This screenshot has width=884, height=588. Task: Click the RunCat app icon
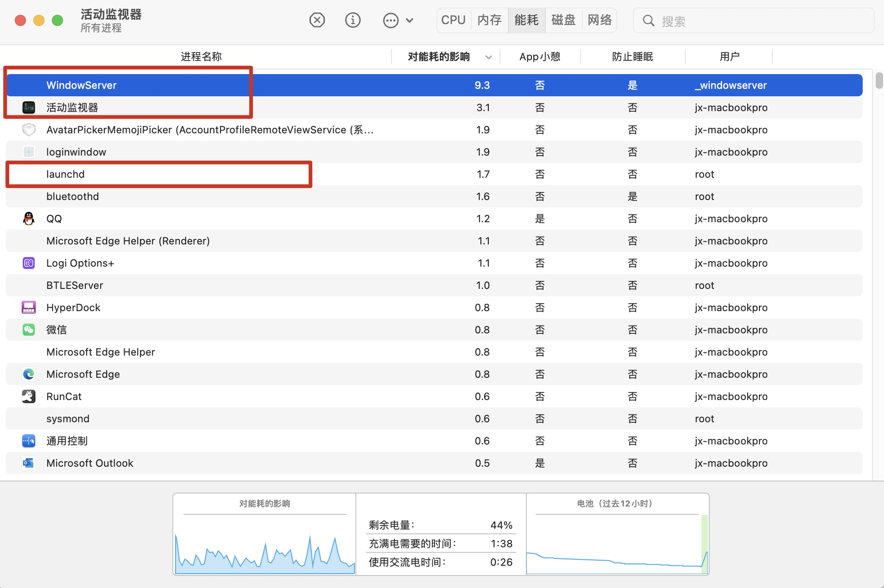pyautogui.click(x=29, y=396)
